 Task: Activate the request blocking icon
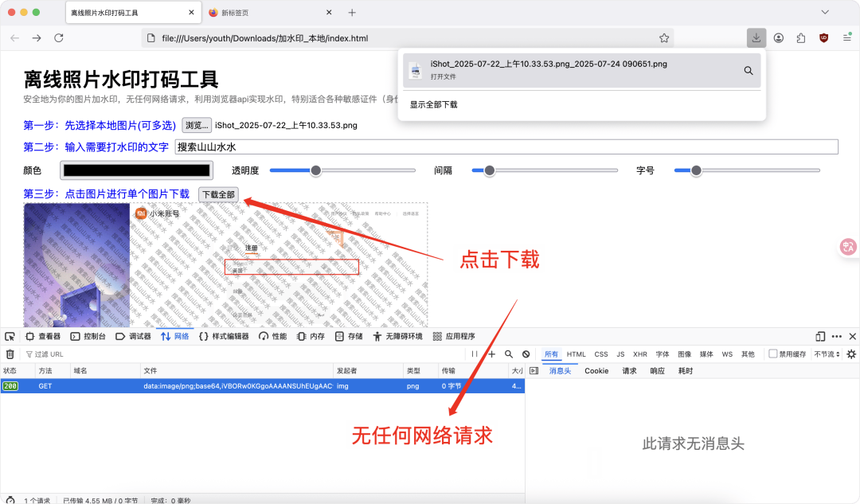click(x=525, y=354)
